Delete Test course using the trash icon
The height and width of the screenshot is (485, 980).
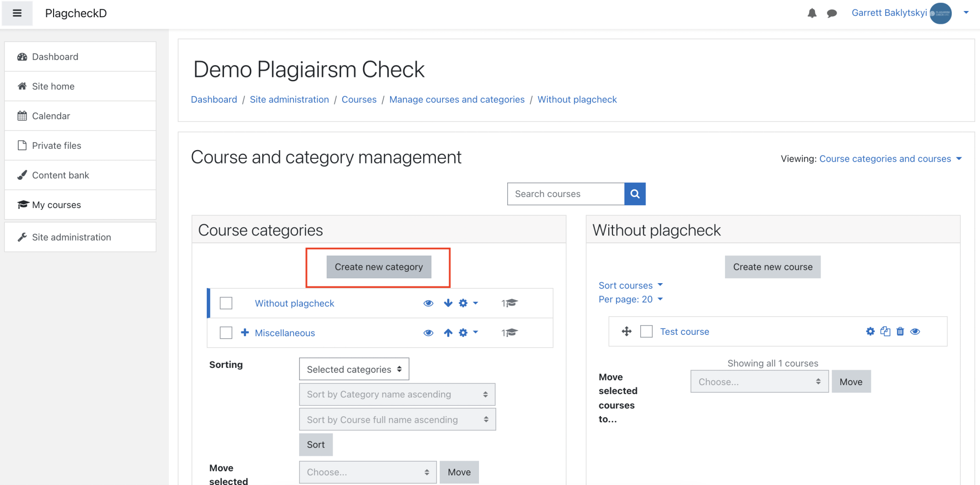900,331
